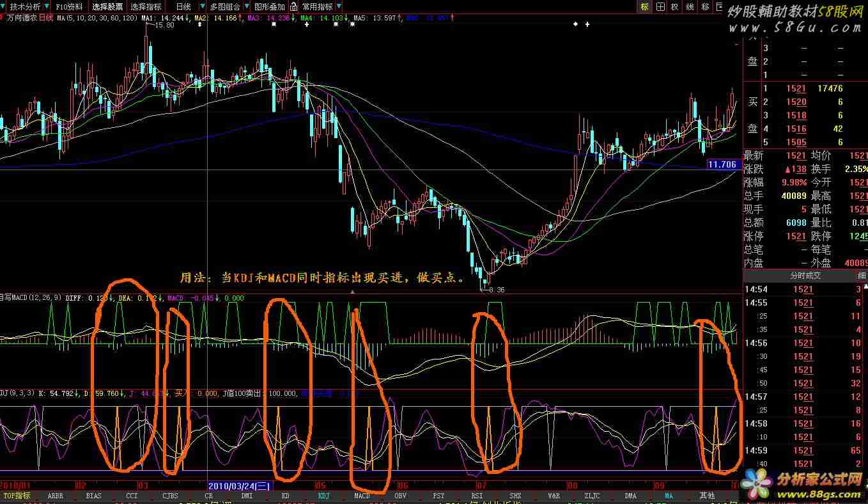Switch to the ZLJC indicator tab
The height and width of the screenshot is (504, 868).
point(592,496)
